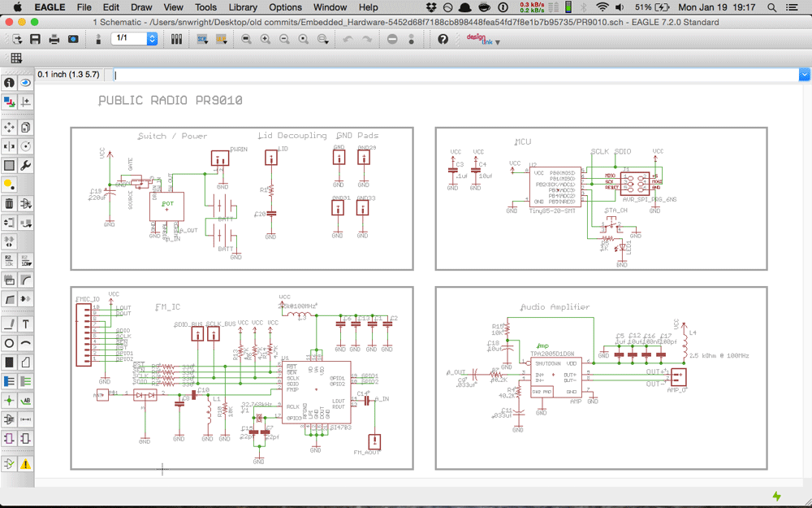Select the Line draw tool
The height and width of the screenshot is (508, 812).
point(9,324)
